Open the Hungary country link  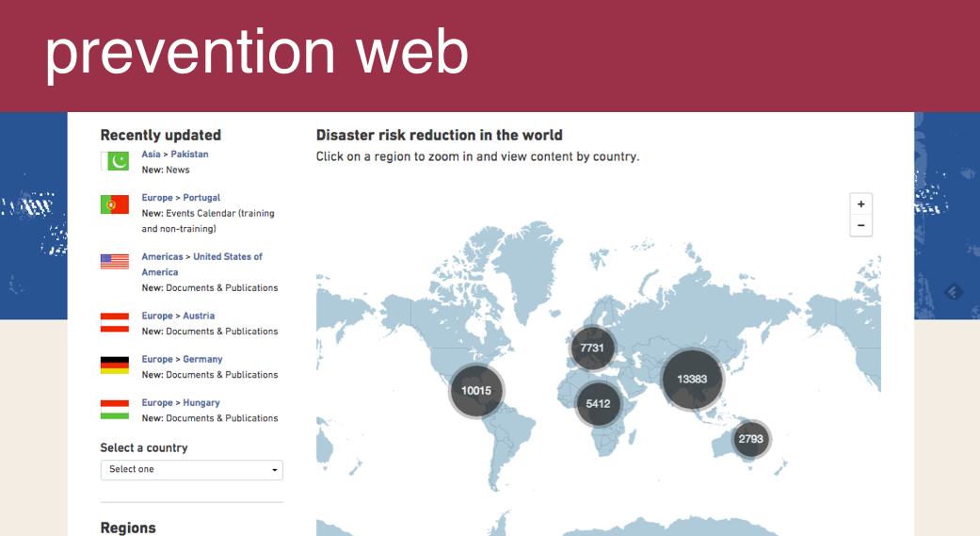[201, 403]
